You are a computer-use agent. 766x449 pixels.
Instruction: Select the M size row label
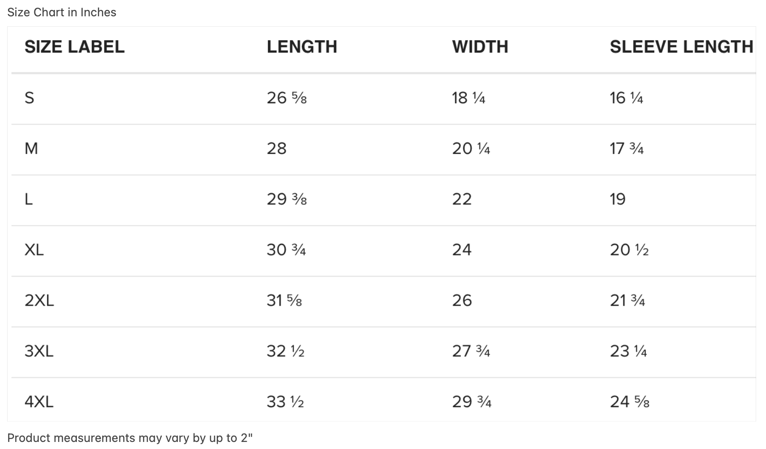click(x=31, y=149)
